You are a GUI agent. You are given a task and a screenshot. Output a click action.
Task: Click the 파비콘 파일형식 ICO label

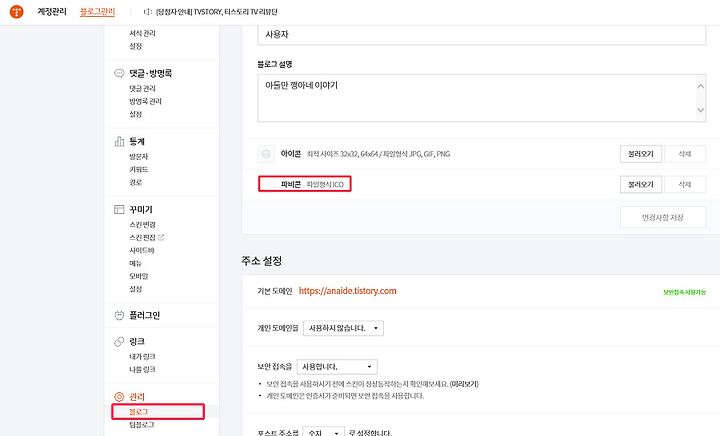[312, 184]
